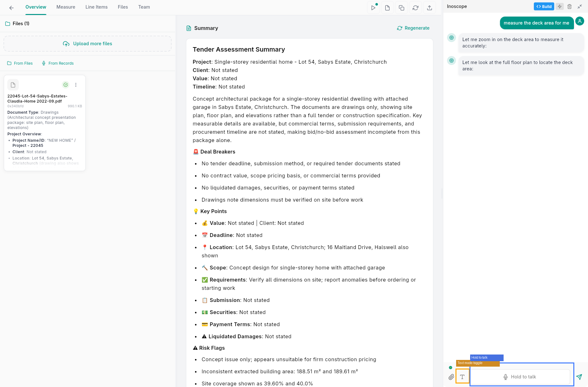Viewport: 588px width, 387px height.
Task: Click the upload export icon in toolbar
Action: (429, 8)
